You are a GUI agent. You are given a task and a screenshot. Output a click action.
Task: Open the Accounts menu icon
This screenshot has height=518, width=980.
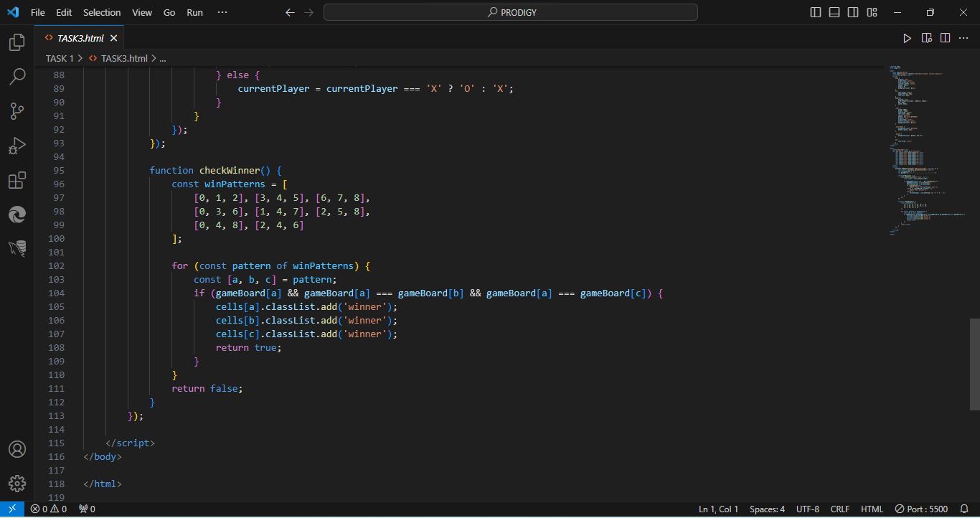(x=17, y=449)
